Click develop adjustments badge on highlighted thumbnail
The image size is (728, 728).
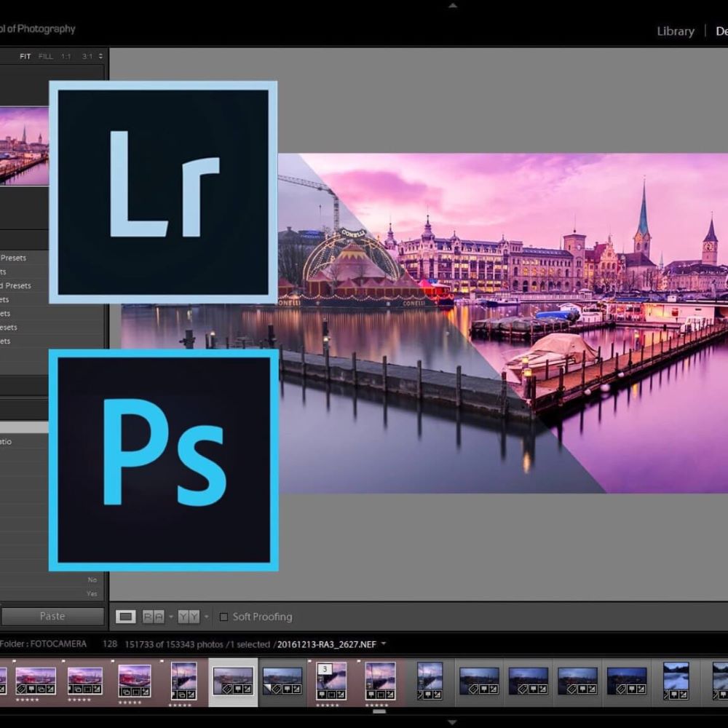tap(247, 689)
